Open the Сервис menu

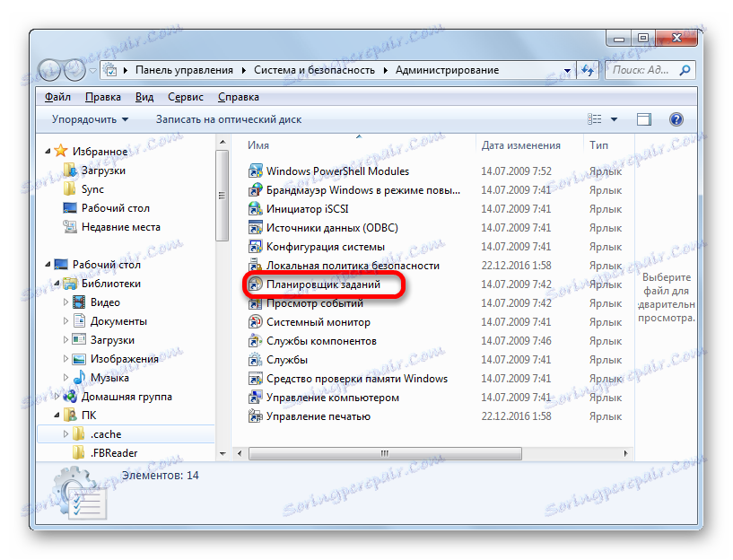pyautogui.click(x=186, y=97)
